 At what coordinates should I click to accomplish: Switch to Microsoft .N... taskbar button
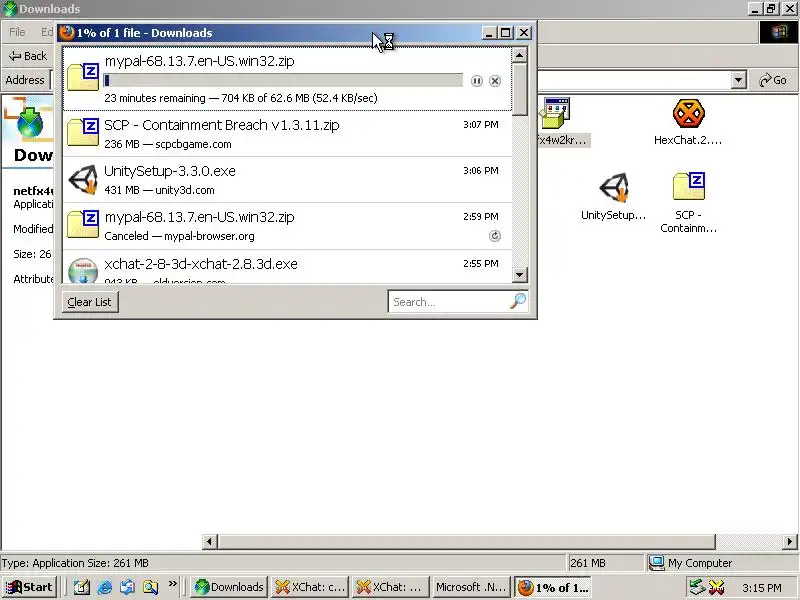tap(470, 587)
